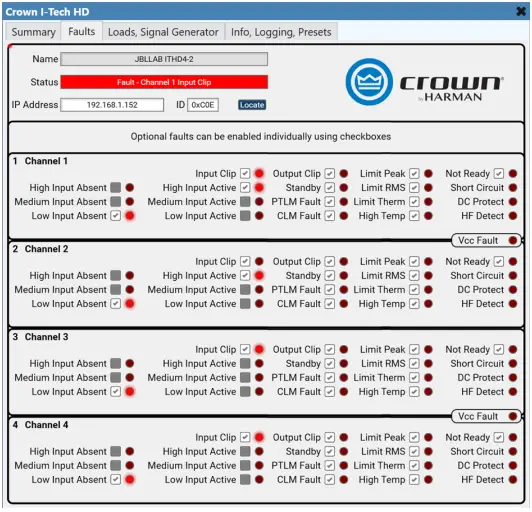Click Channel 2 Low Input Absent indicator
This screenshot has width=532, height=512.
coord(130,304)
